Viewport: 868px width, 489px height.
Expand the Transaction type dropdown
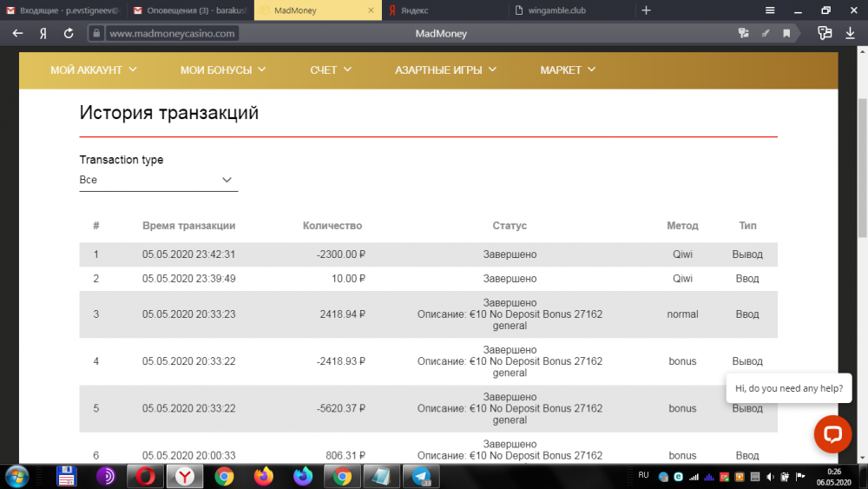[x=158, y=180]
